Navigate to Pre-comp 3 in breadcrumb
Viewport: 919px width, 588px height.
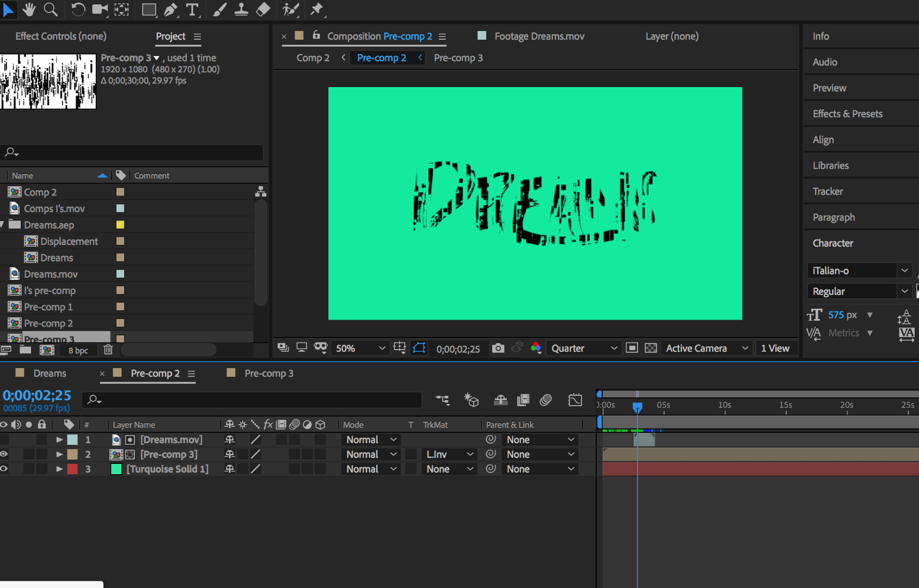pyautogui.click(x=458, y=58)
